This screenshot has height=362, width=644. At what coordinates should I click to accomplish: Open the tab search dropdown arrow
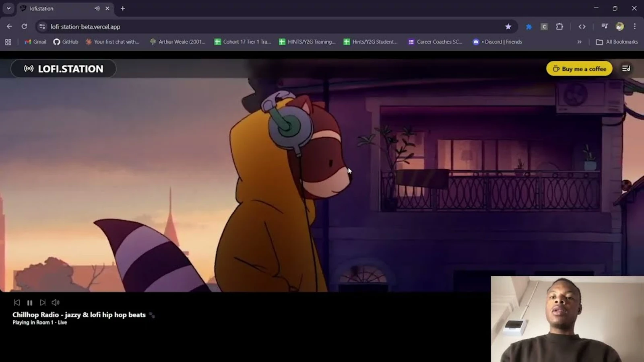8,8
